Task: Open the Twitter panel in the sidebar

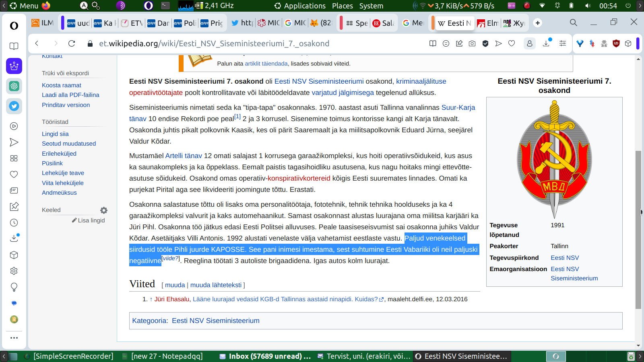Action: tap(14, 106)
